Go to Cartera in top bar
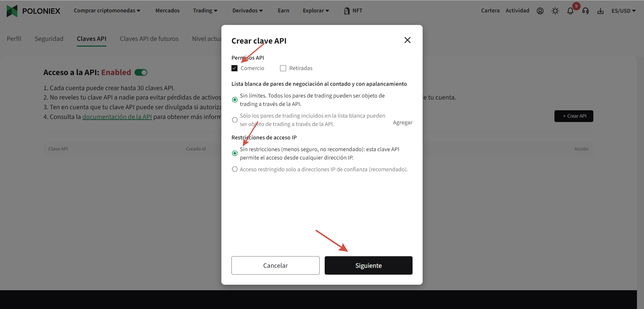 pos(490,11)
